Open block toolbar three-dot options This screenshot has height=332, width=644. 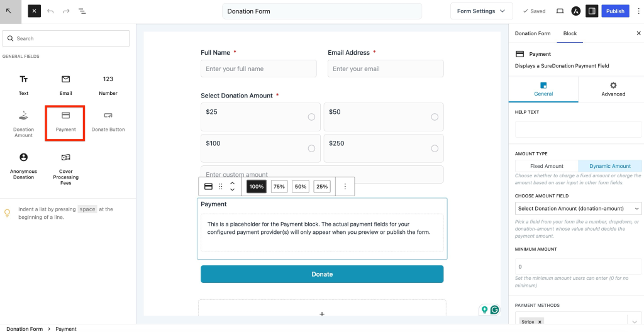pos(345,187)
